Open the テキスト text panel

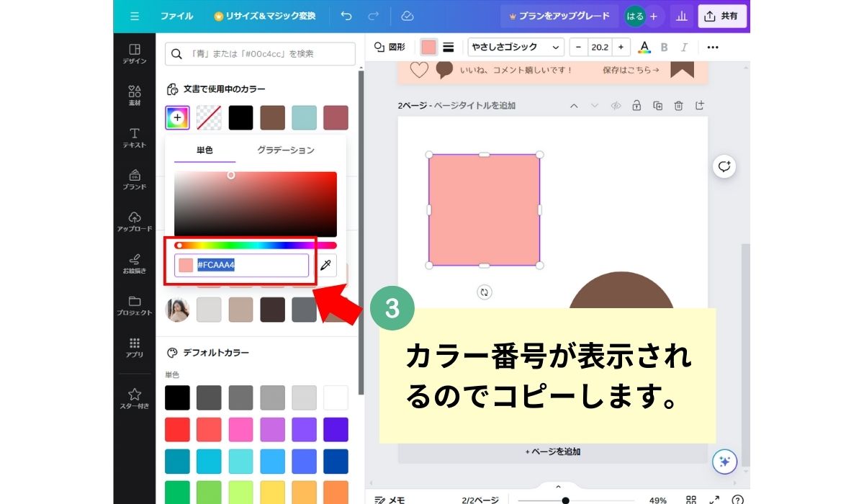[x=134, y=138]
